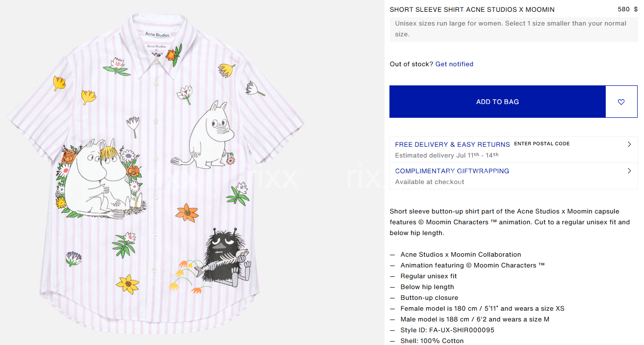644x345 pixels.
Task: Click the yellow sunflower print near shirt hem
Action: (x=128, y=283)
